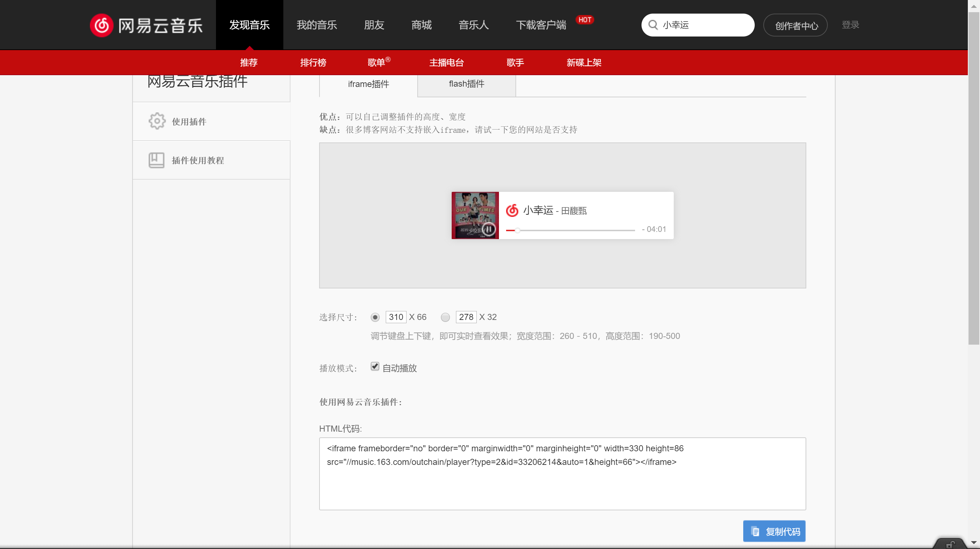Go to the 排行榜 sub-navigation tab

(x=313, y=62)
